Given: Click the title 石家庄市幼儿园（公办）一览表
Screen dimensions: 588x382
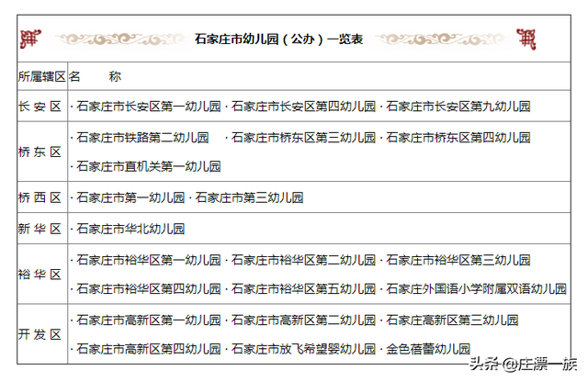Looking at the screenshot, I should 278,39.
